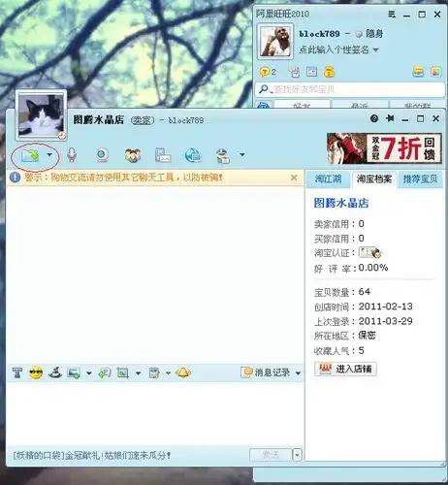
Task: Switch to 推荐宝贝 tab
Action: tap(420, 178)
